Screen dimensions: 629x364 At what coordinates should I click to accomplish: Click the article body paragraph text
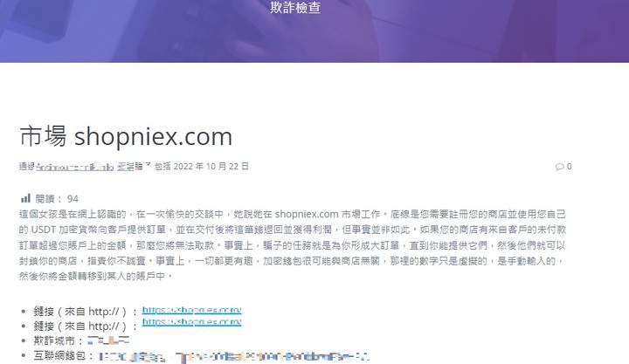[x=293, y=245]
